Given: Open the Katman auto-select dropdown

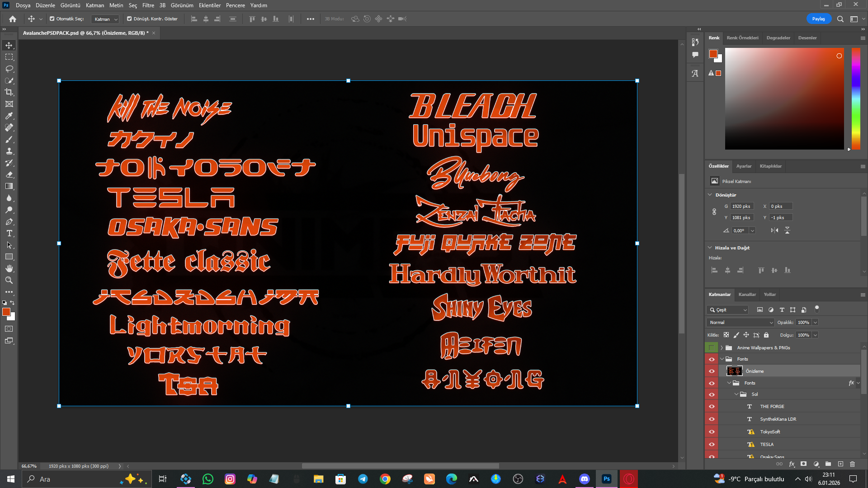Looking at the screenshot, I should (105, 19).
